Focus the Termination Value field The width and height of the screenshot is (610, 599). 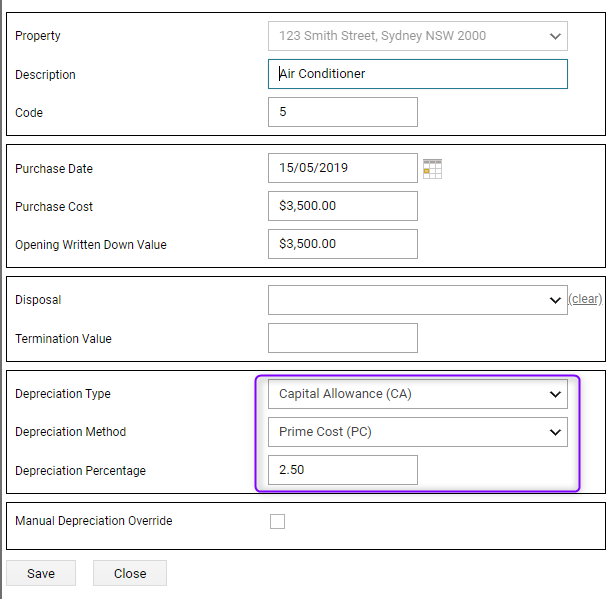[x=343, y=338]
